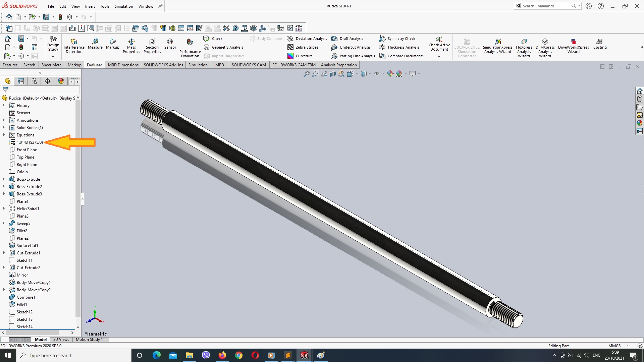
Task: Switch to the 3D Views tab
Action: point(61,340)
